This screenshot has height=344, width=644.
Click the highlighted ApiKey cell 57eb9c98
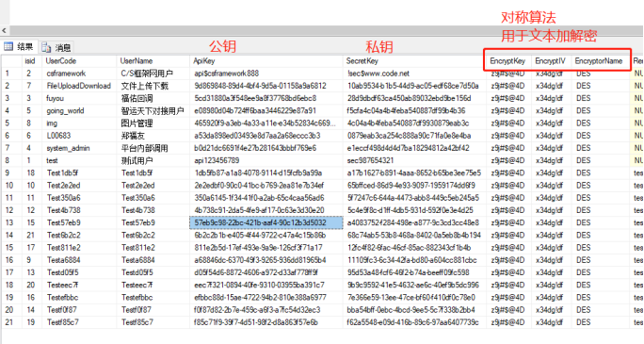(266, 222)
